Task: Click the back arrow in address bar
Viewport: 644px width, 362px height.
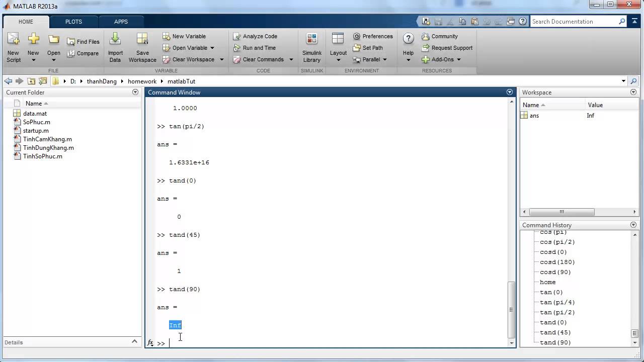Action: [x=8, y=81]
